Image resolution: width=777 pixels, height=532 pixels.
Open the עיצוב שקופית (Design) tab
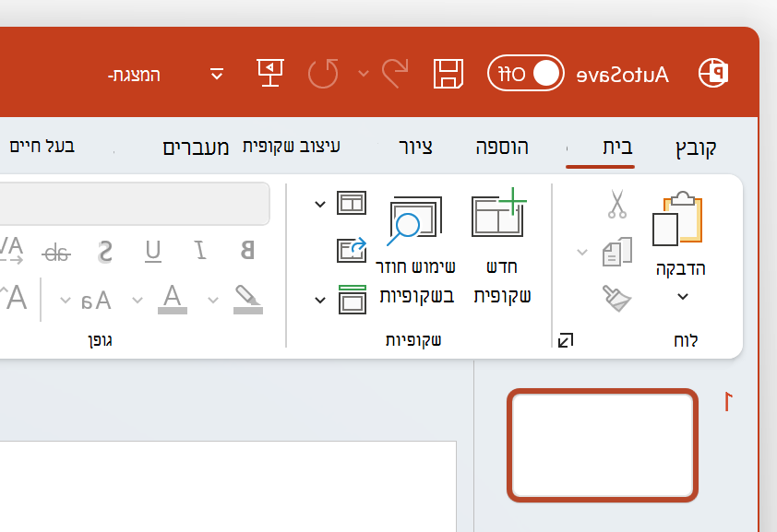pyautogui.click(x=292, y=146)
